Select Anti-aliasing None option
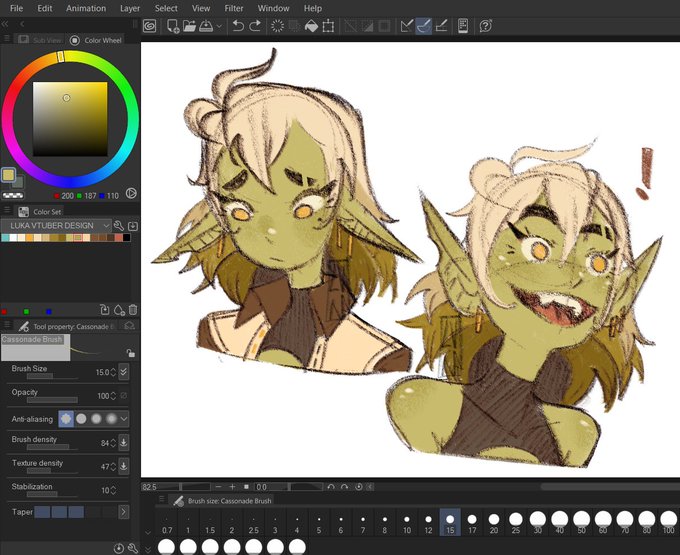The width and height of the screenshot is (680, 555). pos(66,419)
